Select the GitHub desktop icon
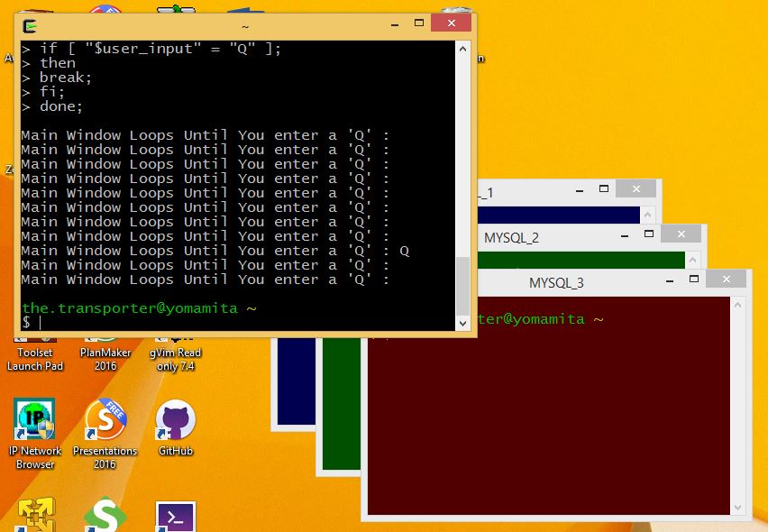The width and height of the screenshot is (768, 532). (176, 428)
